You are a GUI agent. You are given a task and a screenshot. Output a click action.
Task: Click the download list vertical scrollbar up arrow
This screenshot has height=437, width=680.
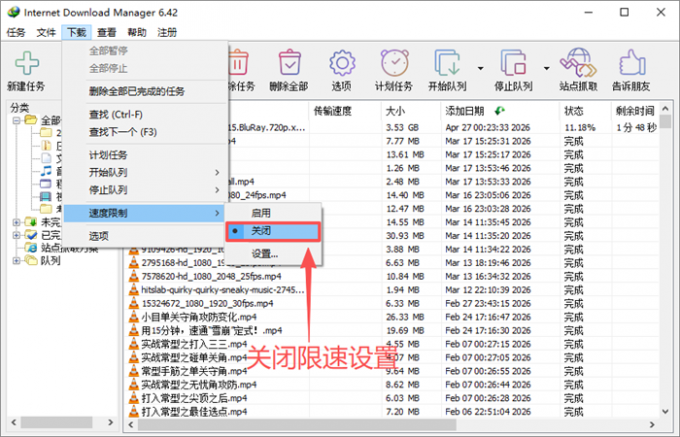pos(666,108)
